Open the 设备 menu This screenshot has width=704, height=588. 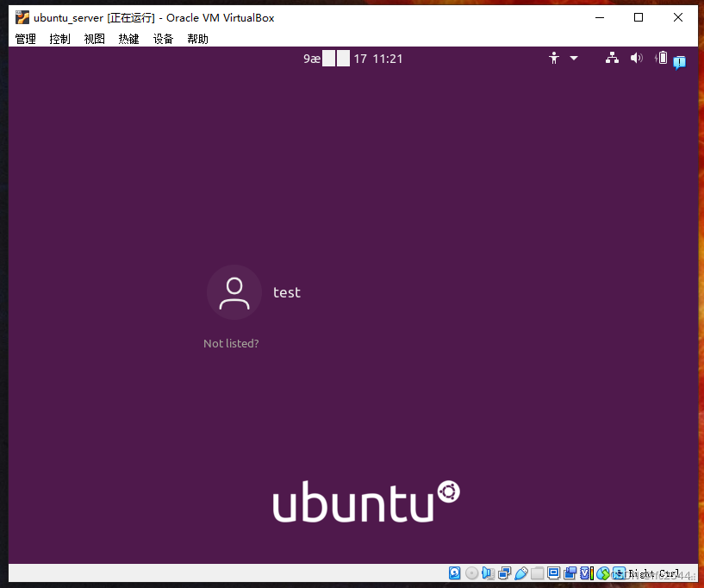click(163, 39)
